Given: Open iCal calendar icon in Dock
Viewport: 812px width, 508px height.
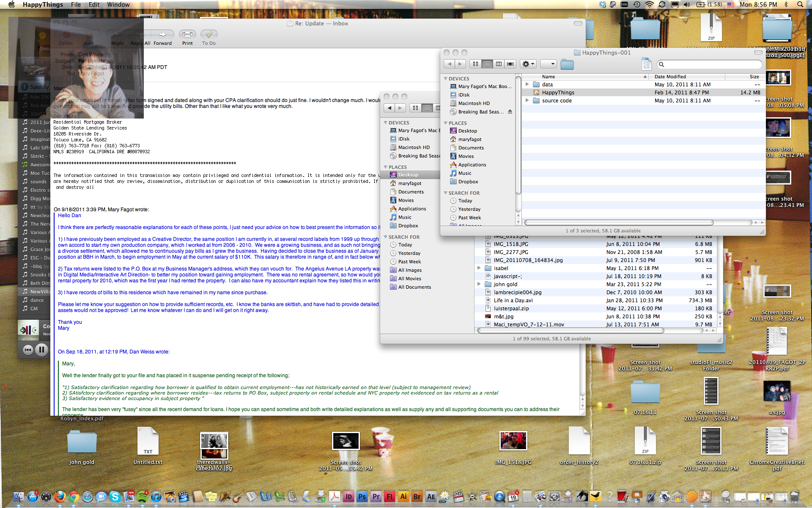Looking at the screenshot, I should 513,497.
